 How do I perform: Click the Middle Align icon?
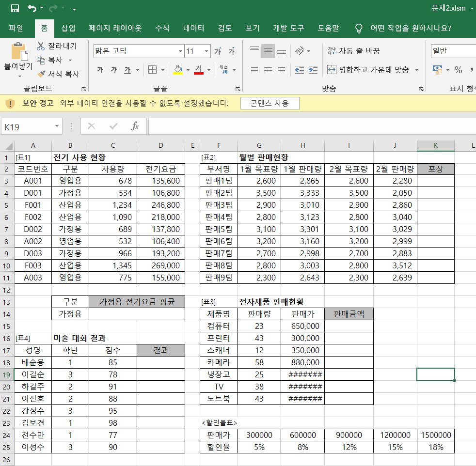click(x=268, y=51)
